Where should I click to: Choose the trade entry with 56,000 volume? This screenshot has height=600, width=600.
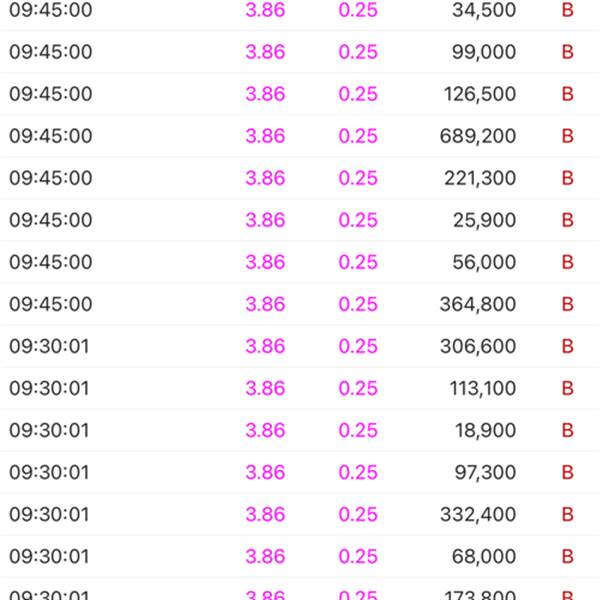[300, 262]
